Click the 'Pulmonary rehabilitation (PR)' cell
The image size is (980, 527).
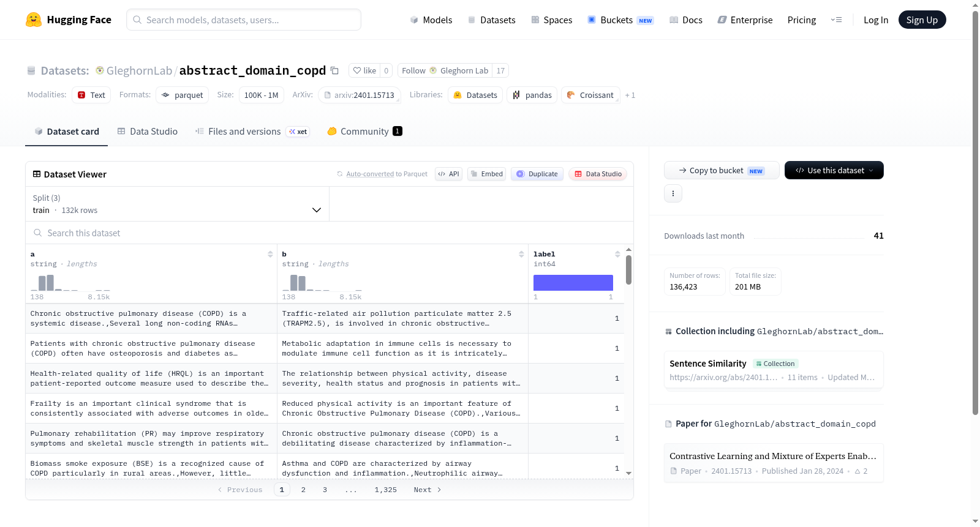click(x=151, y=438)
